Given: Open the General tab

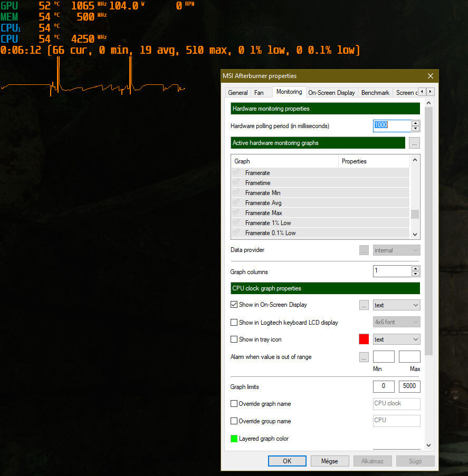Looking at the screenshot, I should (237, 93).
